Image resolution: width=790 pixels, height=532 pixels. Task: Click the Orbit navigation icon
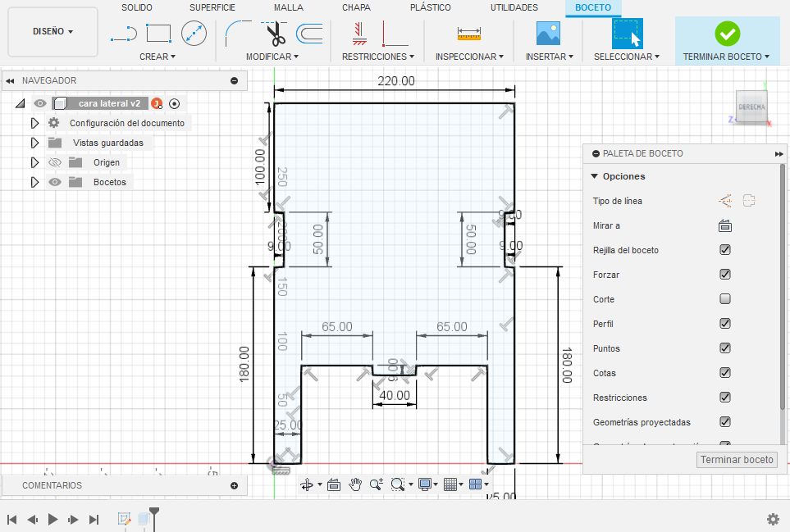(x=307, y=484)
